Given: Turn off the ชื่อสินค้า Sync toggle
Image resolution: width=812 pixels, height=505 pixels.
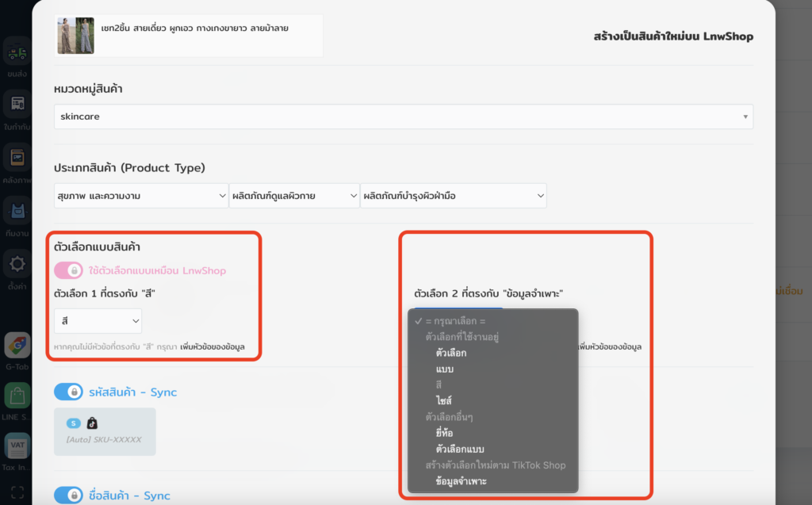Looking at the screenshot, I should [68, 495].
